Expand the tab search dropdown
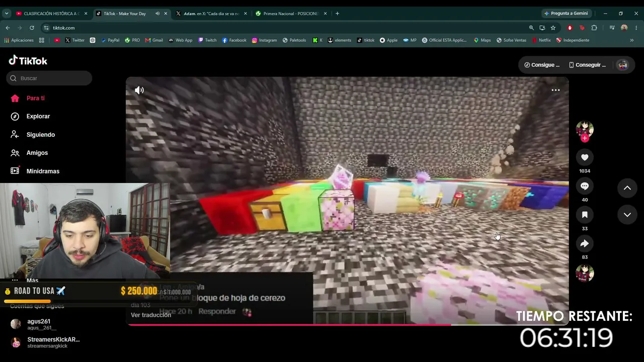The width and height of the screenshot is (644, 362). 7,14
